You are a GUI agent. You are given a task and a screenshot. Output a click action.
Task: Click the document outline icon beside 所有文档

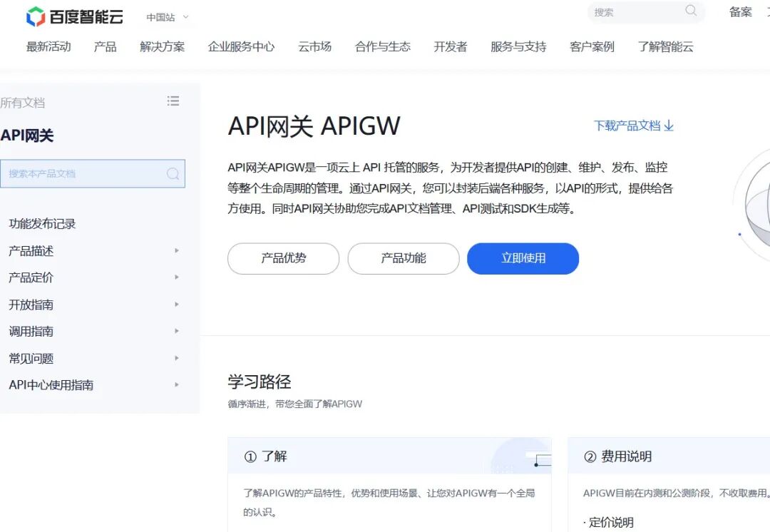(173, 101)
